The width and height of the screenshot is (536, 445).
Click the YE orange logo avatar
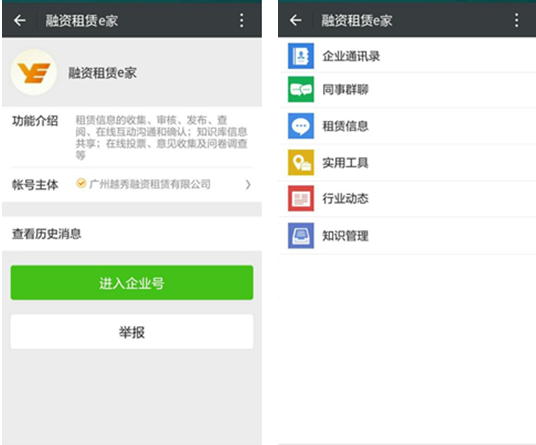[x=34, y=72]
